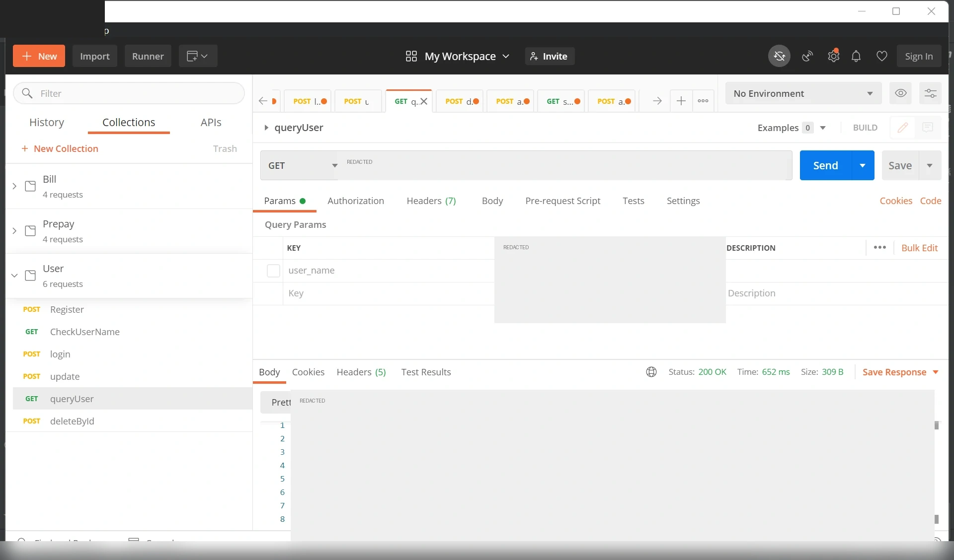Image resolution: width=954 pixels, height=560 pixels.
Task: Click the new window layout icon
Action: point(197,56)
